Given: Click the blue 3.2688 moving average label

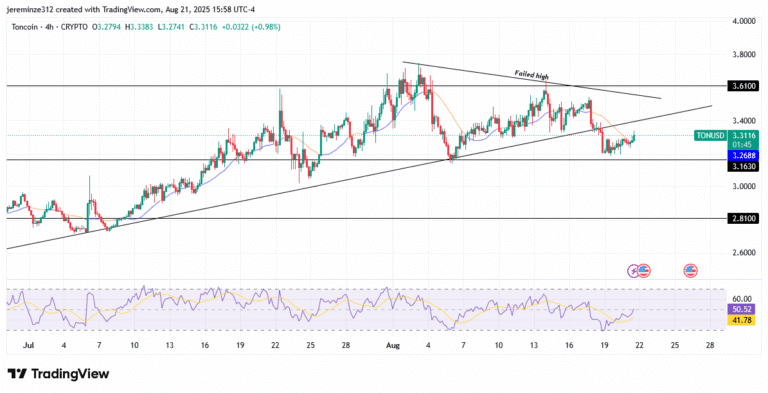Looking at the screenshot, I should pos(743,156).
